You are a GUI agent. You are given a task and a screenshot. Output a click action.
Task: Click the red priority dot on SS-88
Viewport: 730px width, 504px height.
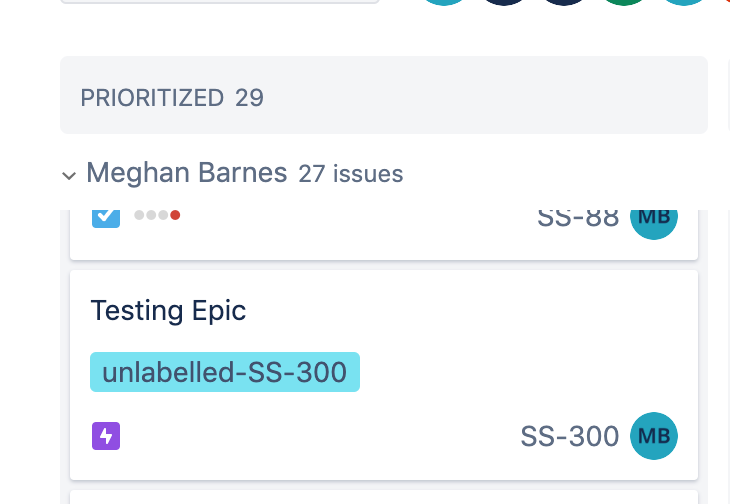pyautogui.click(x=175, y=215)
